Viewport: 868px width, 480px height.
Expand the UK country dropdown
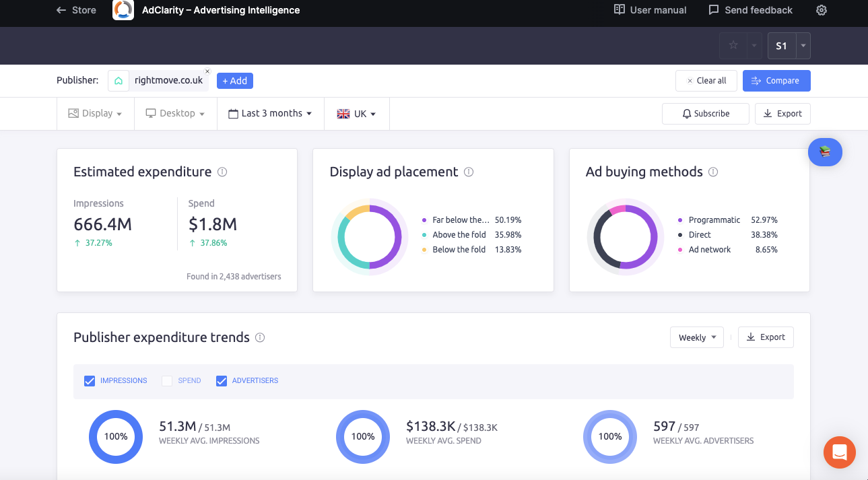coord(356,114)
